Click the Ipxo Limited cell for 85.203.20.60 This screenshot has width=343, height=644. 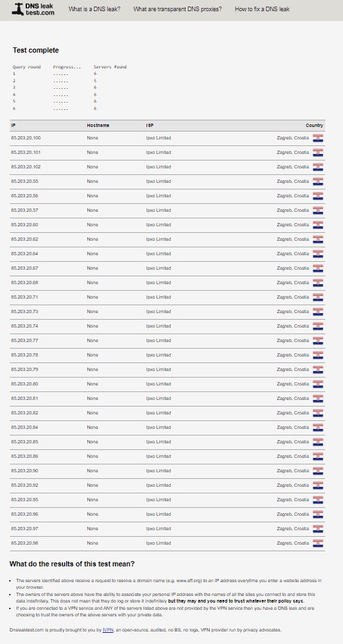[158, 225]
